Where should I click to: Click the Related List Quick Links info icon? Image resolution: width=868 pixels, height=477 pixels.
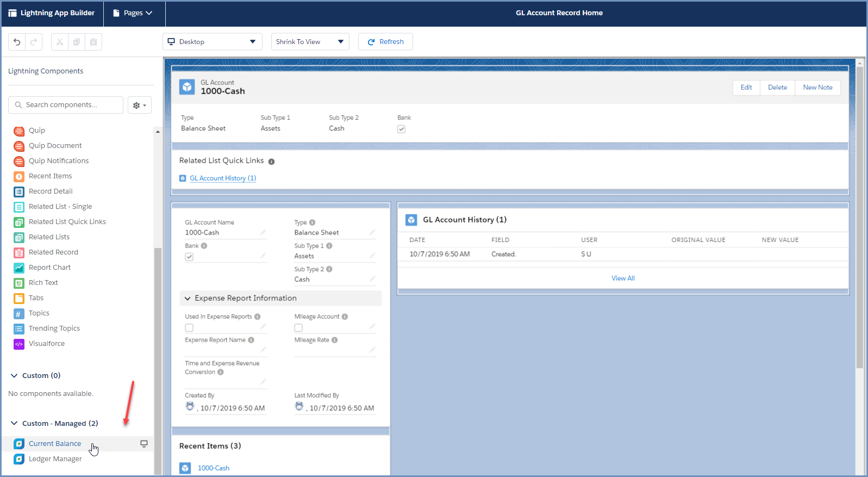(x=271, y=162)
